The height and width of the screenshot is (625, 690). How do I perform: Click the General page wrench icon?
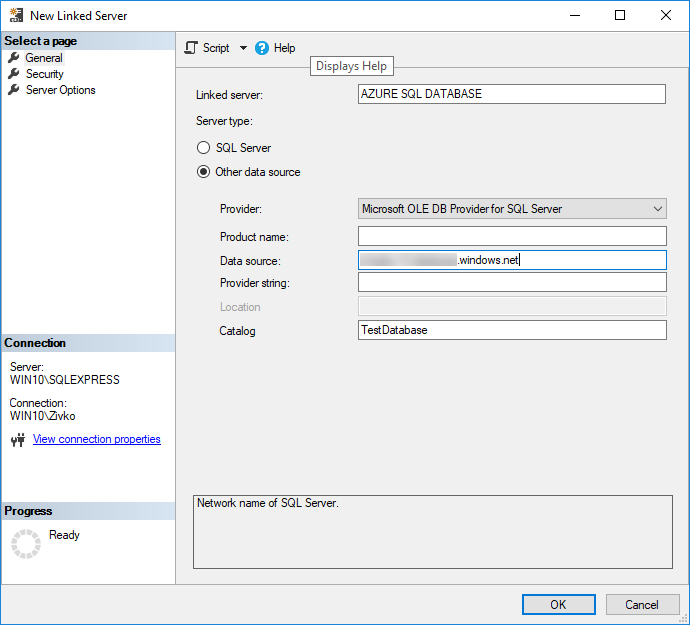pyautogui.click(x=14, y=58)
